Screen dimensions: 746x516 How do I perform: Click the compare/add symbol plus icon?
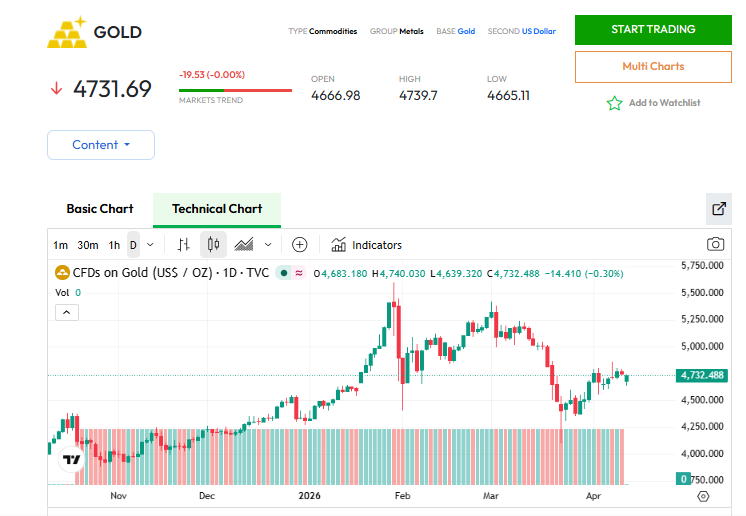(x=299, y=244)
